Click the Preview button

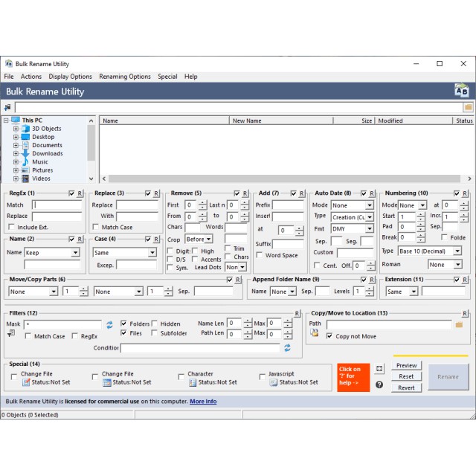[x=406, y=365]
